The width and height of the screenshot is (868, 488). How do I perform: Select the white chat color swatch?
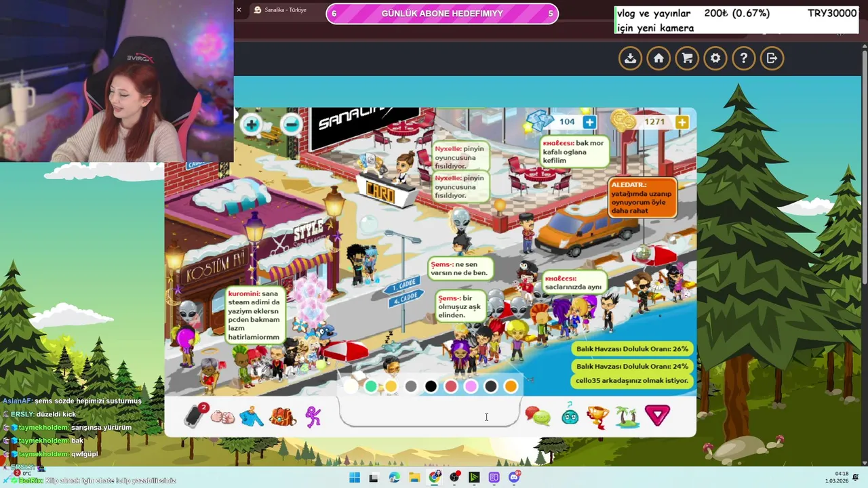351,386
